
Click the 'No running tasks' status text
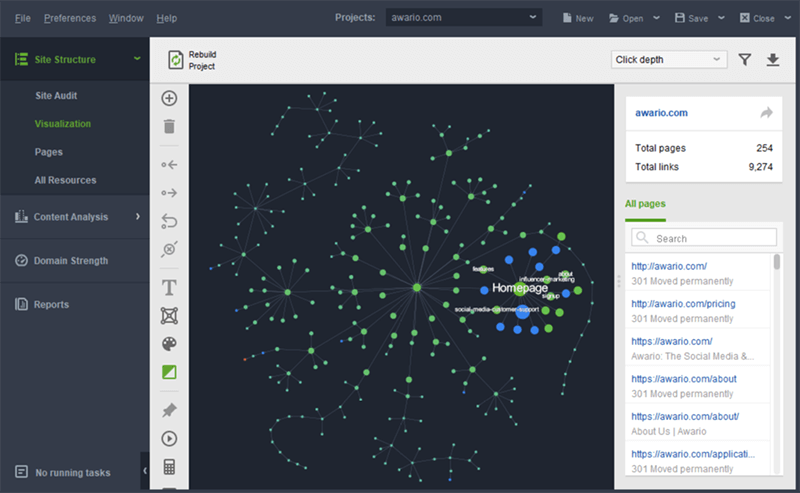tap(72, 473)
